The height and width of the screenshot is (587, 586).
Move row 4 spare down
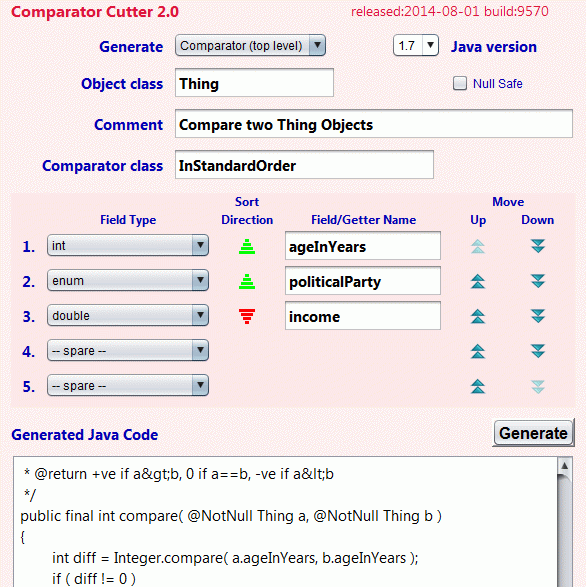pyautogui.click(x=538, y=351)
